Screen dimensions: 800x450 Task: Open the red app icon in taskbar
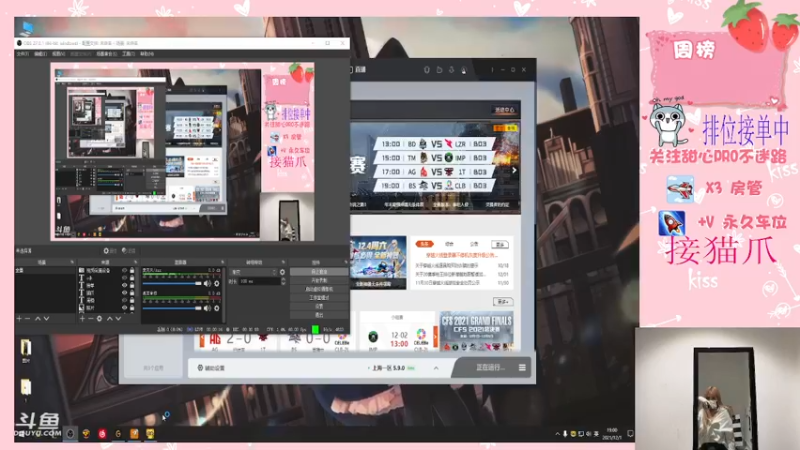pos(102,434)
